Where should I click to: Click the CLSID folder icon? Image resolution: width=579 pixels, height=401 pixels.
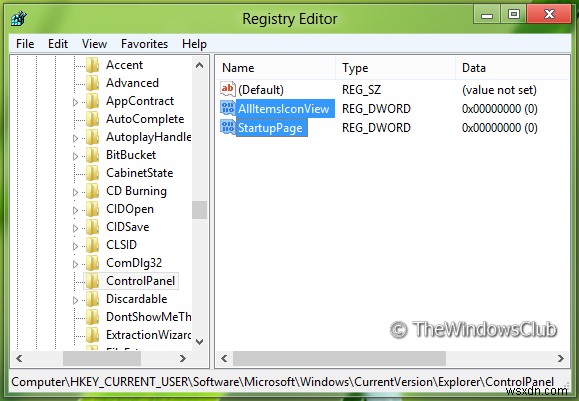(x=92, y=245)
